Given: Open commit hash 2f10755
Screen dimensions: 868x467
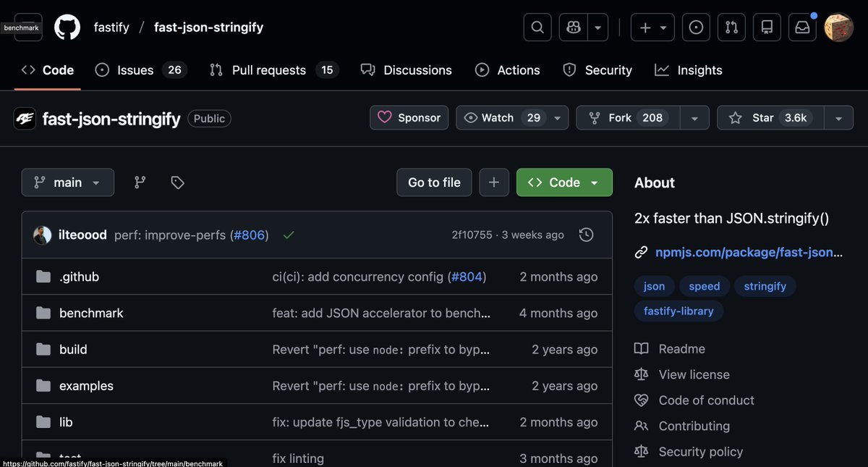Looking at the screenshot, I should [x=472, y=235].
